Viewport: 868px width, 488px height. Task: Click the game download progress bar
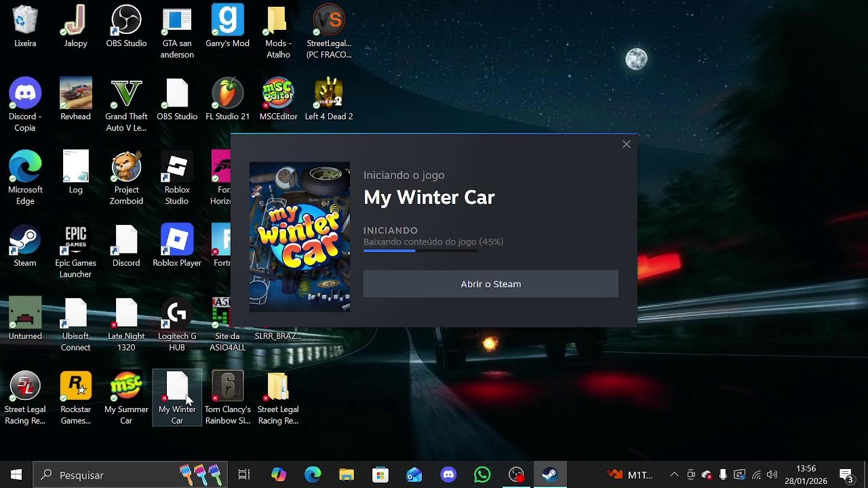[420, 251]
